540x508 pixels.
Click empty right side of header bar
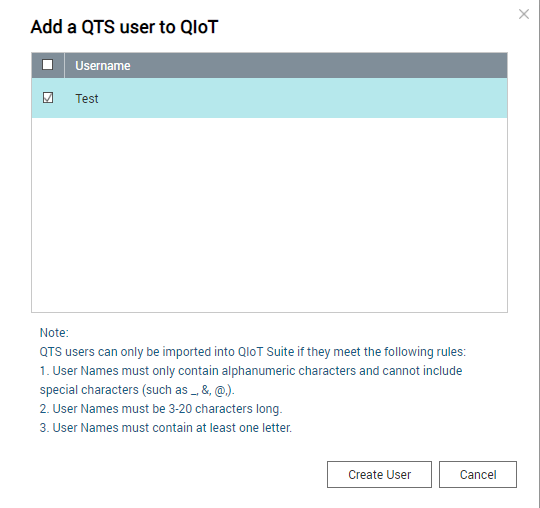[319, 65]
